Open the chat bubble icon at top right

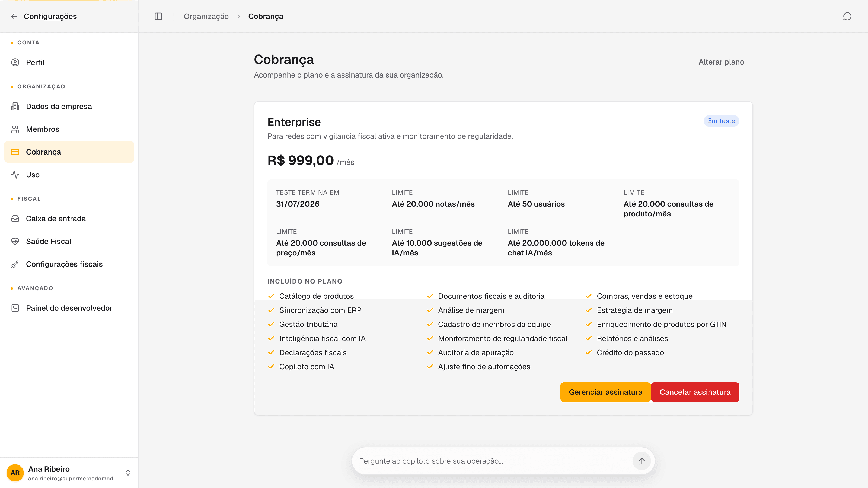click(x=847, y=16)
